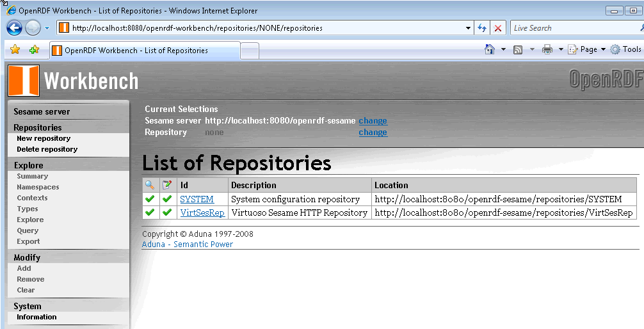This screenshot has height=329, width=644.
Task: Click readable checkmark in SYSTEM row
Action: coord(150,199)
